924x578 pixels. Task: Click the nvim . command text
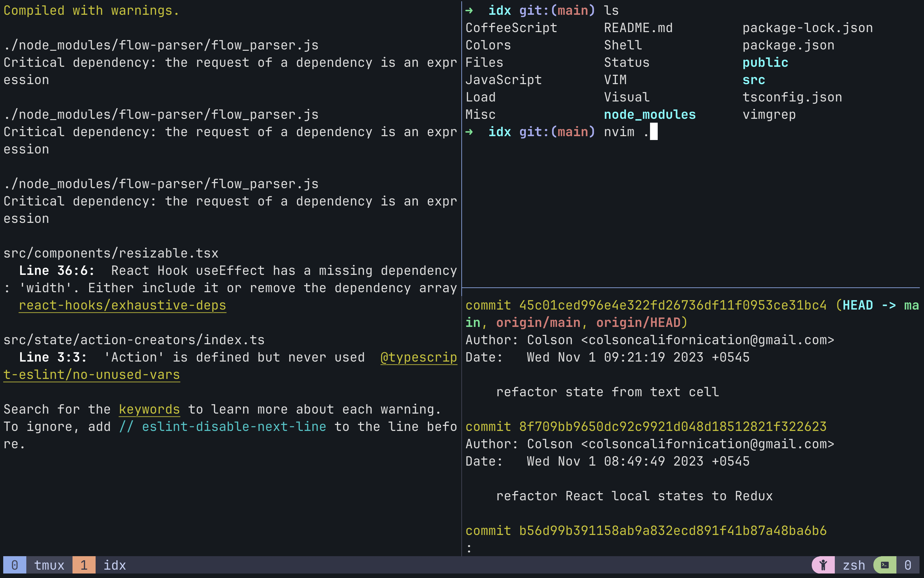click(627, 132)
